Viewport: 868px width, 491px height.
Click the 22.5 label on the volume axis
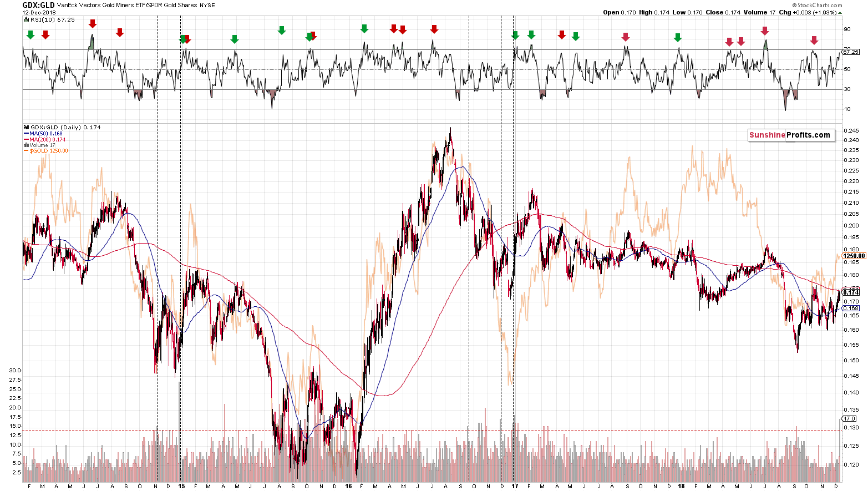click(x=15, y=398)
